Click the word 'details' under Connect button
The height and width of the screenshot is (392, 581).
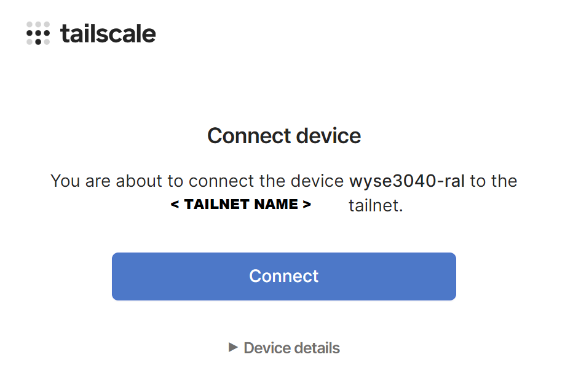317,348
